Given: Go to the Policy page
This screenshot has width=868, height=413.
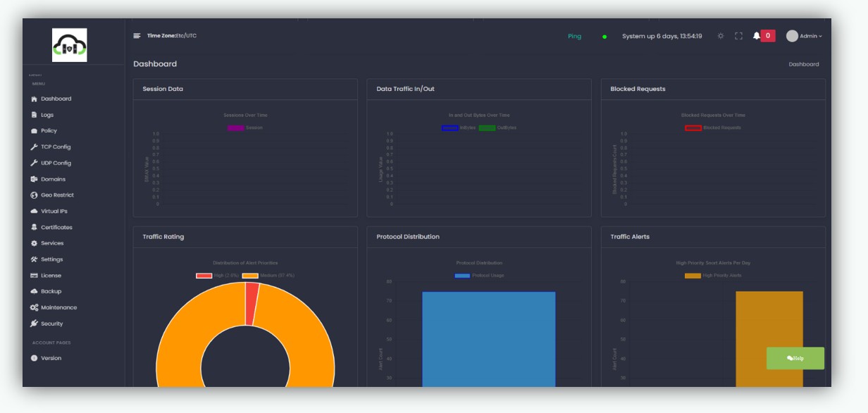Looking at the screenshot, I should [49, 131].
